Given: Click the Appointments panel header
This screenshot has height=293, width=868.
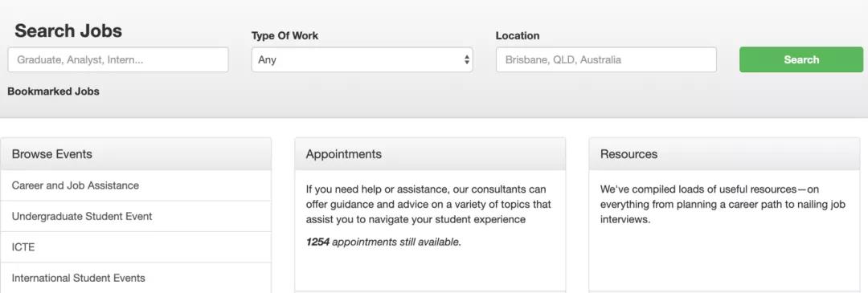Looking at the screenshot, I should tap(430, 154).
